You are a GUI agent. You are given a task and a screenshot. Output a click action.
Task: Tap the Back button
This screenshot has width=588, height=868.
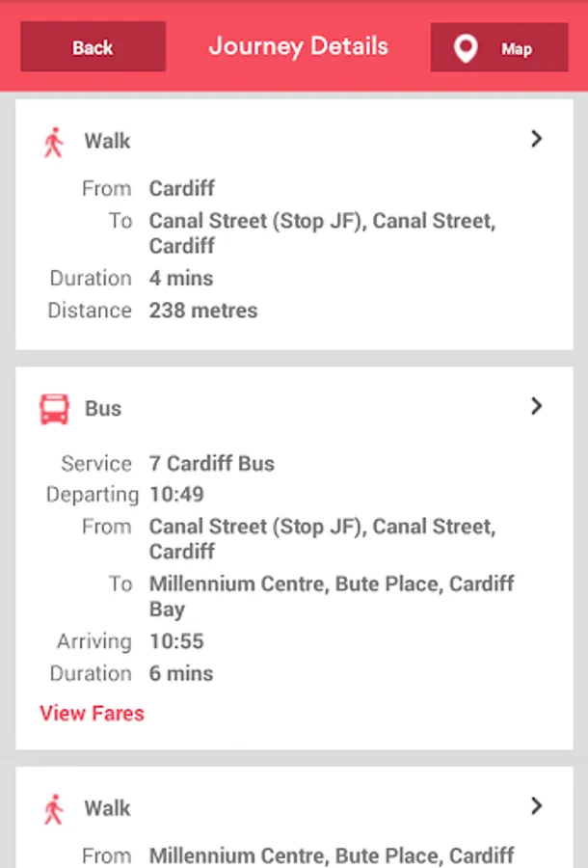pos(93,47)
